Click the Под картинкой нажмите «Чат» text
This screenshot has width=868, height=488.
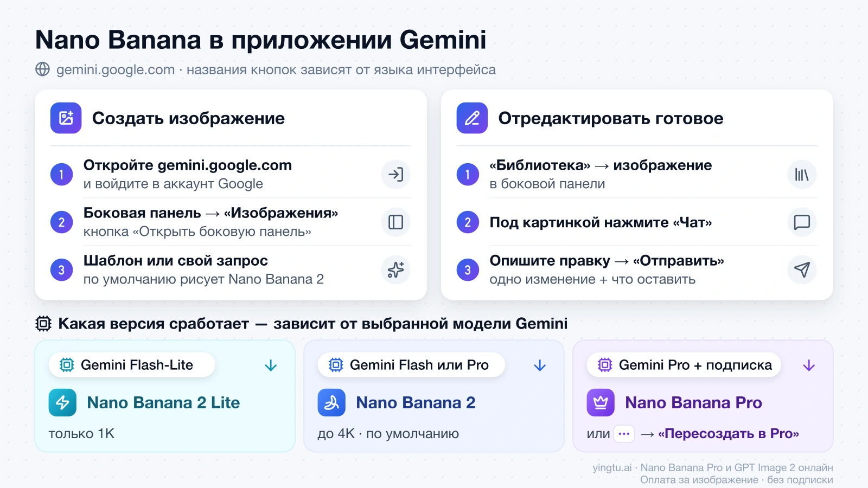coord(601,222)
